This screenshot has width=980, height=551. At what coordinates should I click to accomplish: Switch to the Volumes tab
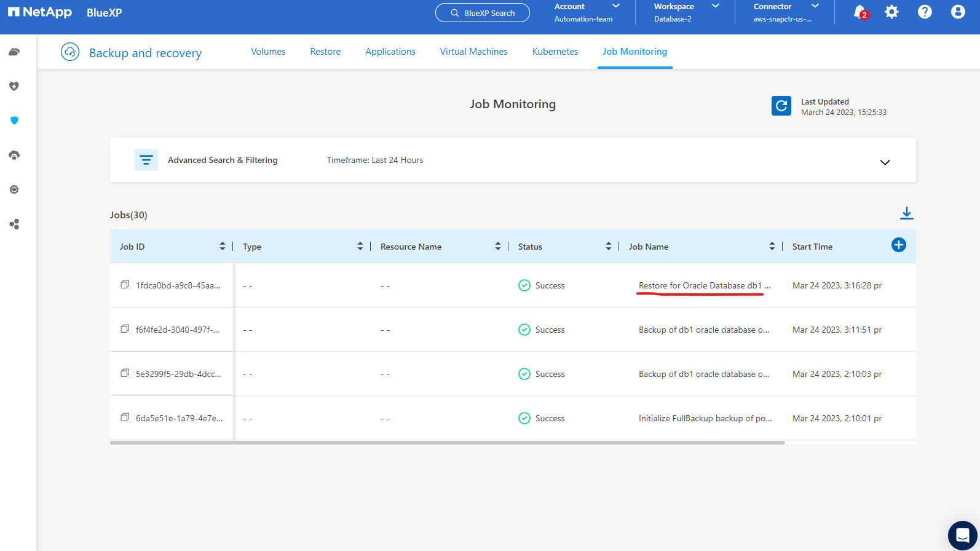[268, 52]
